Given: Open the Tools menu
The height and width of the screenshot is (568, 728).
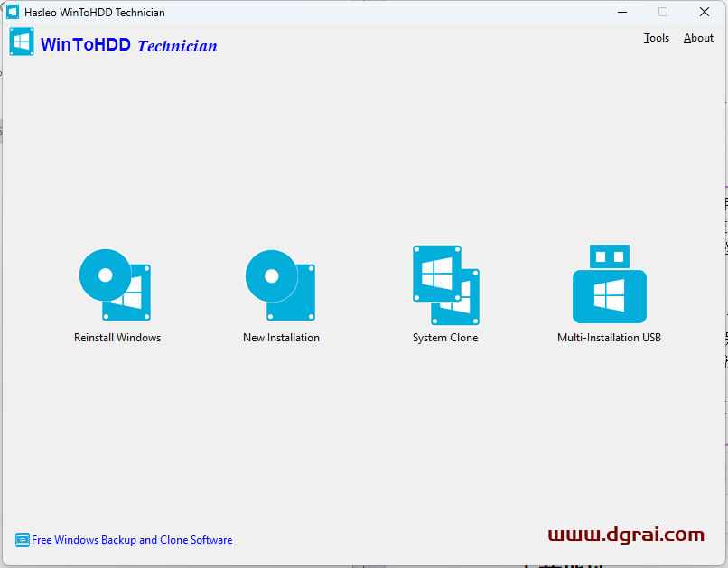Looking at the screenshot, I should (x=656, y=38).
